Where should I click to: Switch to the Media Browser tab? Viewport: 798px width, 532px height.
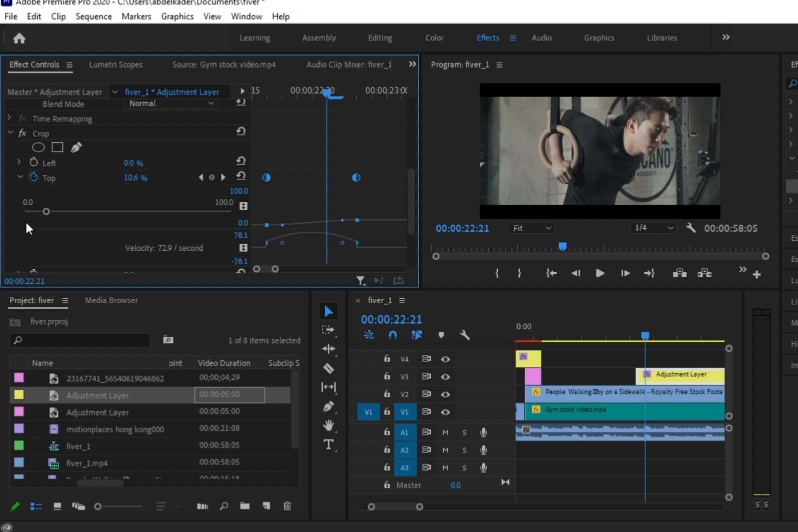click(111, 300)
